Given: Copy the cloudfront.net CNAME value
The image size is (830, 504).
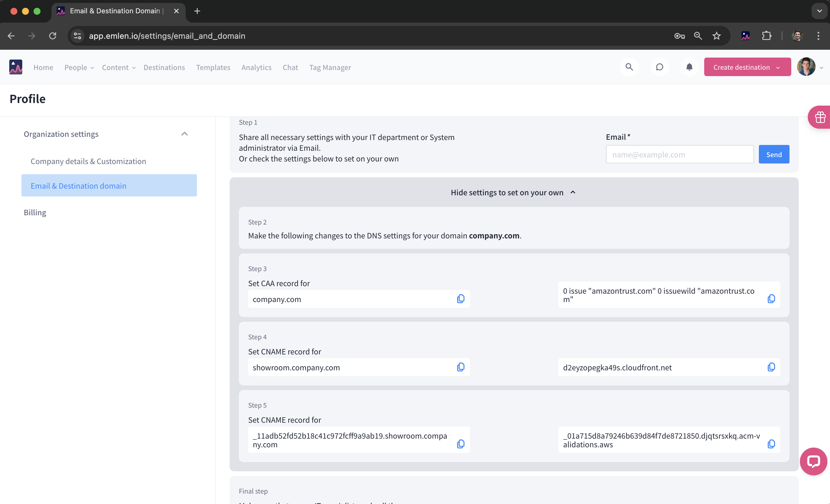Looking at the screenshot, I should point(771,367).
